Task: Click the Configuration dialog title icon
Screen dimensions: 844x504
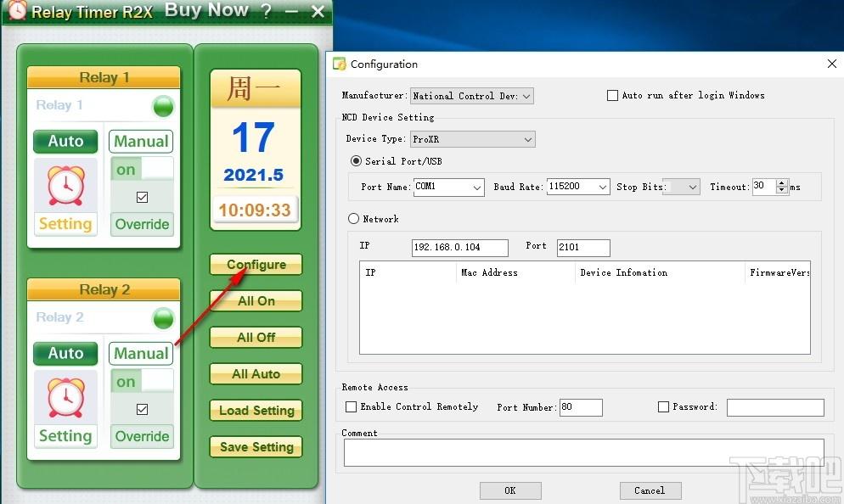Action: [x=339, y=64]
